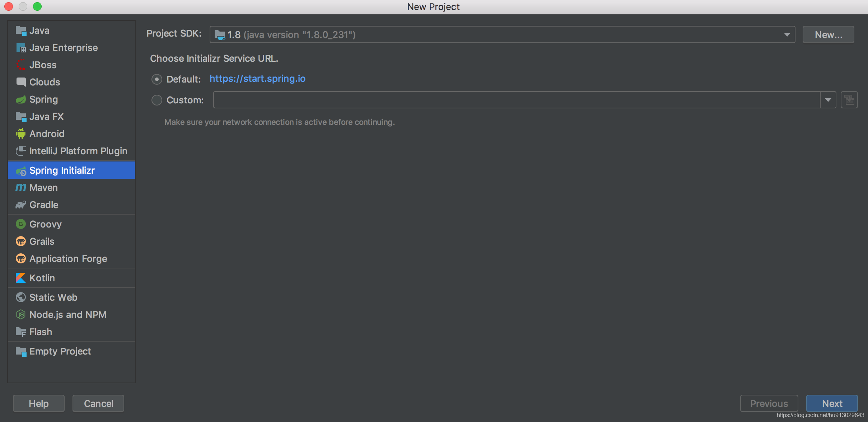Select Clouds project type
Image resolution: width=868 pixels, height=422 pixels.
coord(71,82)
